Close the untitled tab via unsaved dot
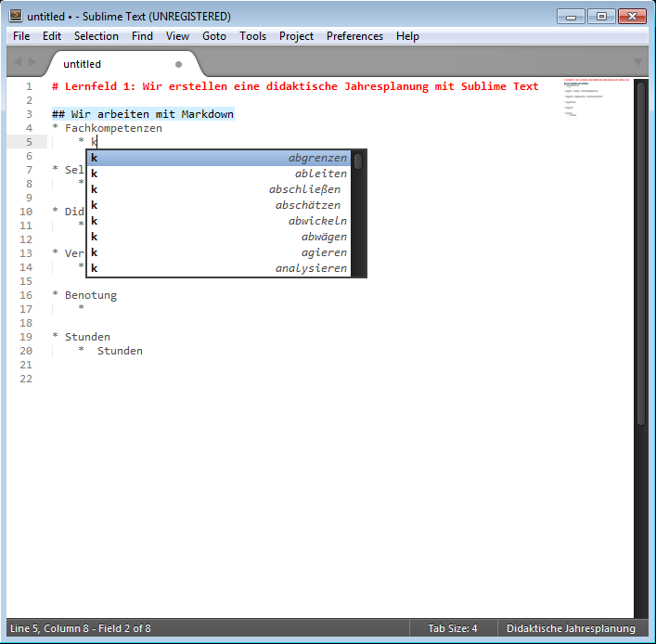The width and height of the screenshot is (656, 644). coord(179,64)
